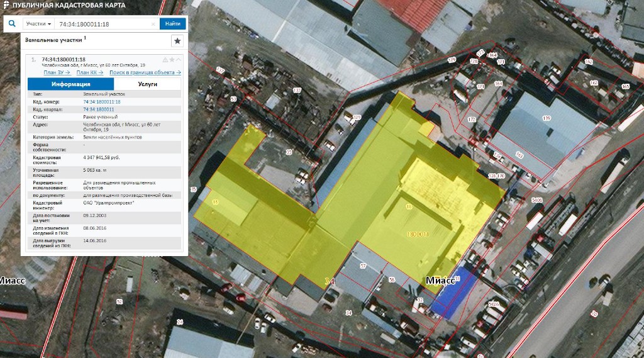Click the Кад. квартал 74:34:1800011 link
Viewport: 644px width, 358px height.
pyautogui.click(x=99, y=109)
